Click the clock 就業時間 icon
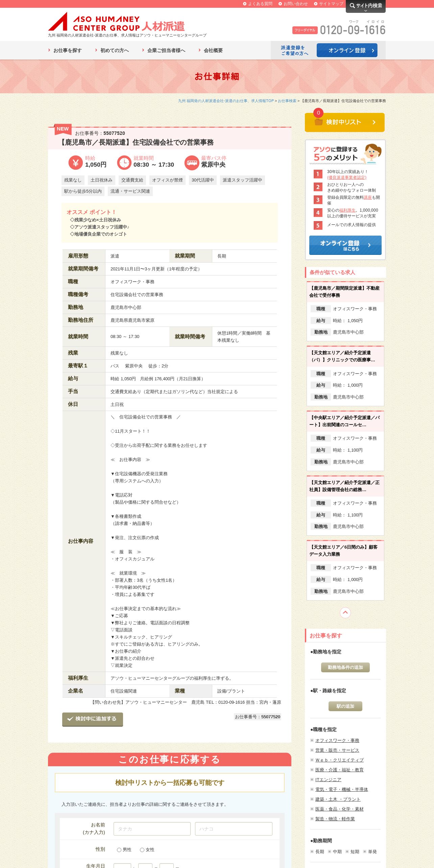434x868 pixels. [x=124, y=163]
